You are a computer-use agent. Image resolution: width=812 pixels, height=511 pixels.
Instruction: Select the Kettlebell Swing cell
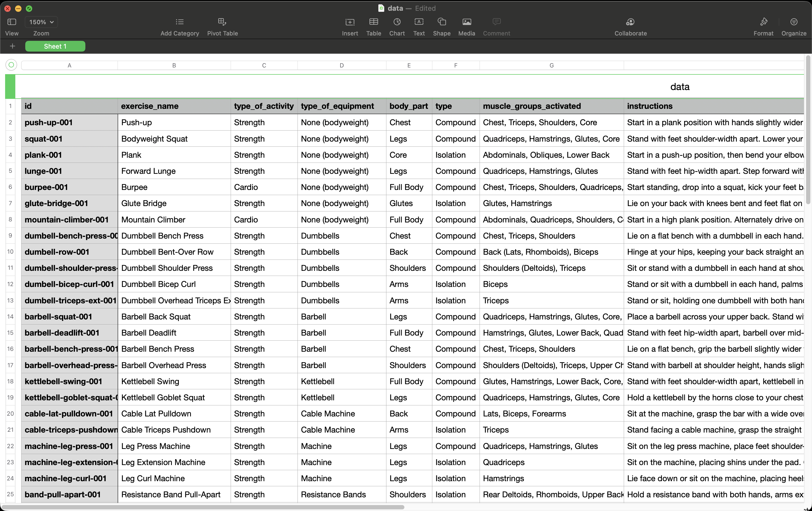coord(174,381)
